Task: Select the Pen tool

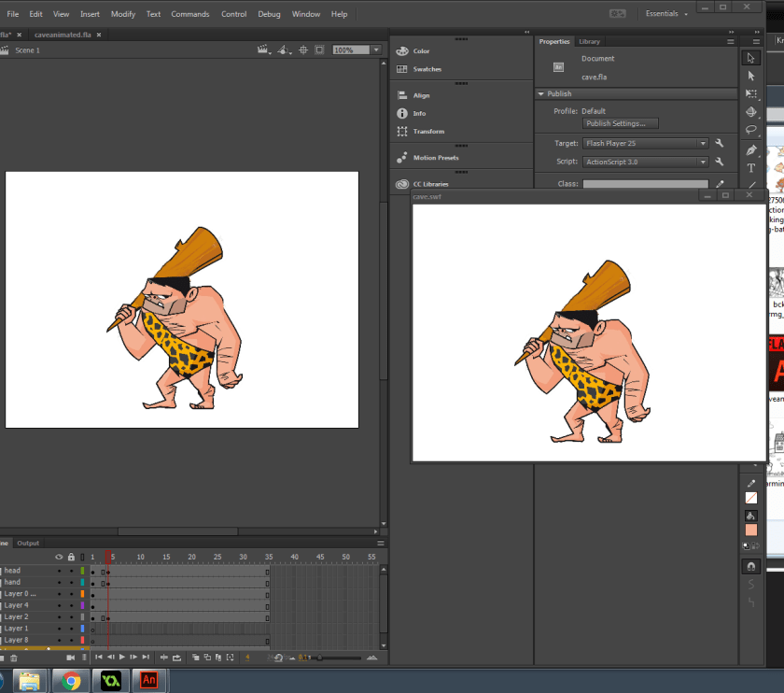Action: coord(751,149)
